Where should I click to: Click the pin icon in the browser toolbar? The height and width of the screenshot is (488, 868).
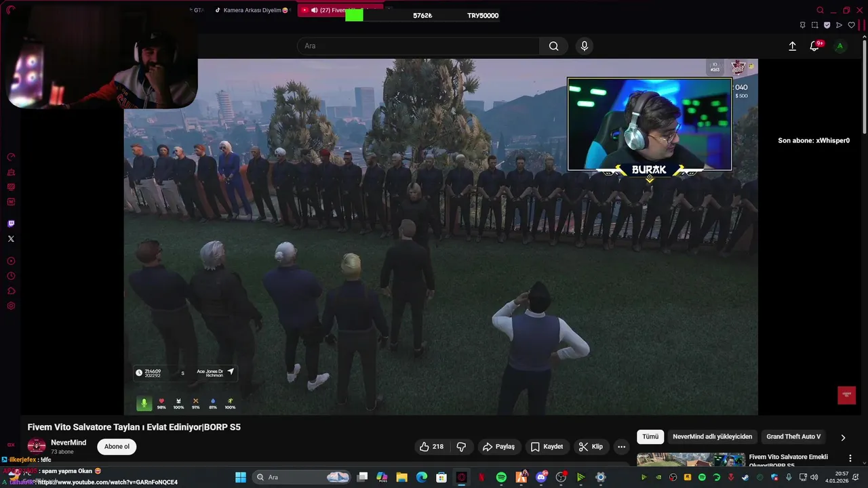click(x=802, y=25)
